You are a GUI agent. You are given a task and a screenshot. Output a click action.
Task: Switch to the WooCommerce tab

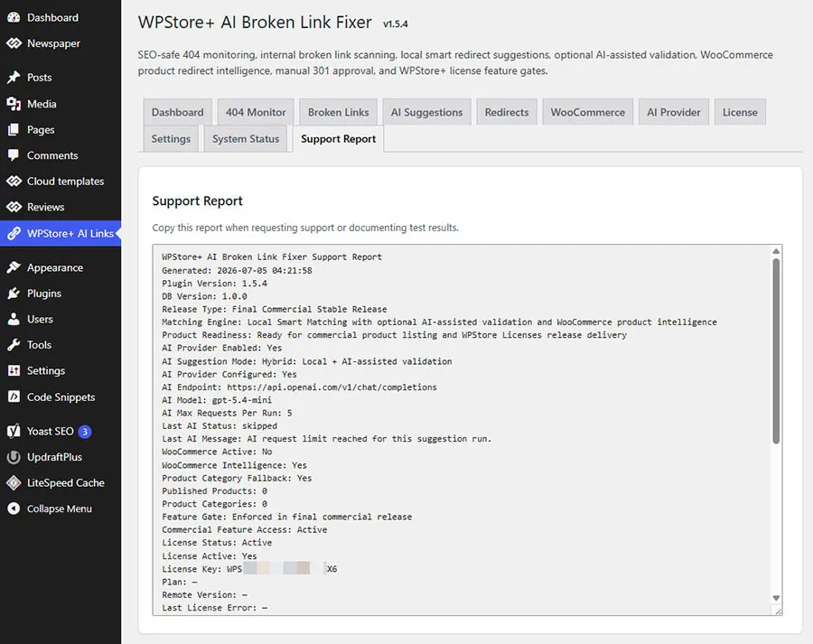coord(587,112)
